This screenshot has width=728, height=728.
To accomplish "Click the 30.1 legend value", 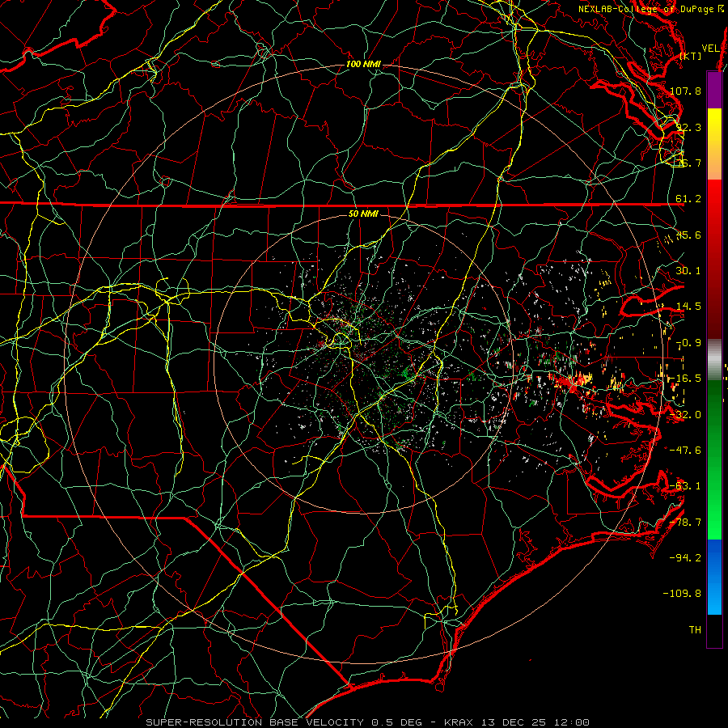I will tap(688, 271).
